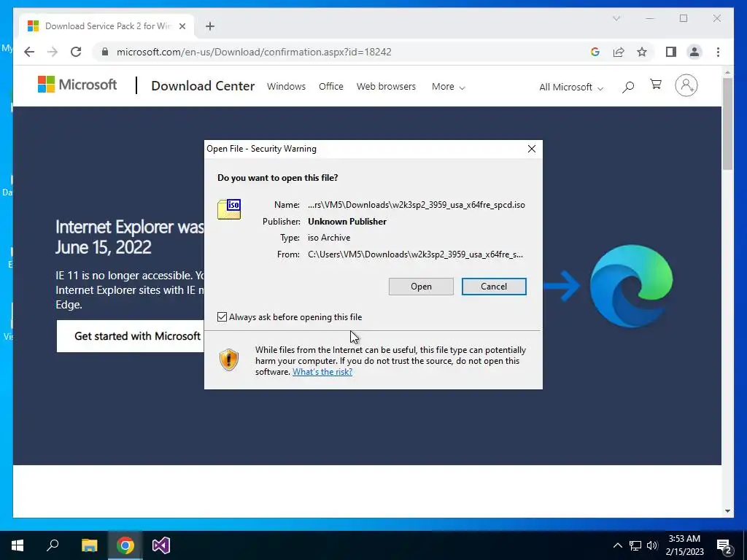Open the notification center icon
This screenshot has height=560, width=747.
[724, 545]
